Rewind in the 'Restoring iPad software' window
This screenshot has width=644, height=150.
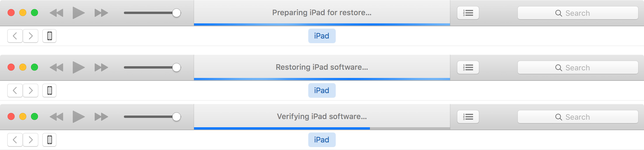coord(56,67)
